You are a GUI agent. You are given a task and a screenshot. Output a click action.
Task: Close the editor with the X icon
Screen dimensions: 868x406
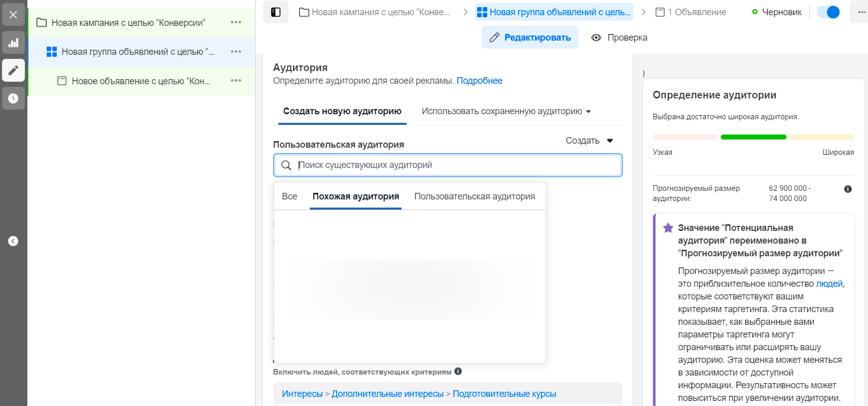(13, 15)
